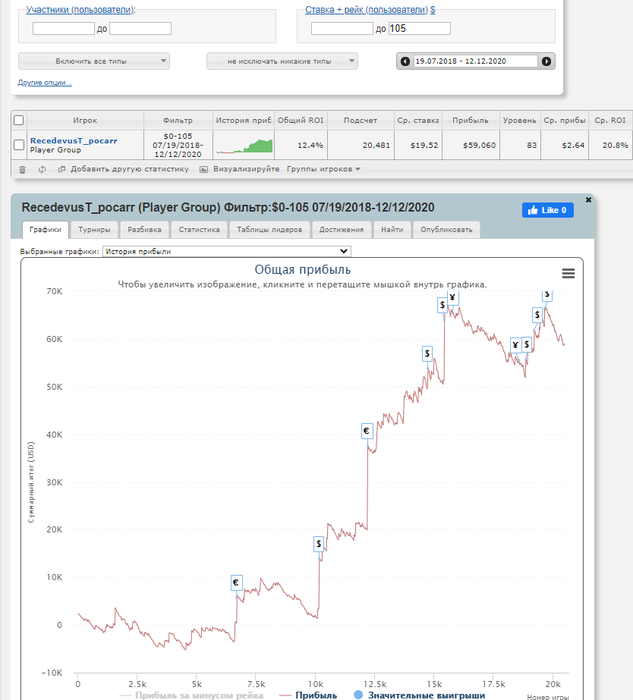Click the trash delete icon below table

[x=22, y=169]
